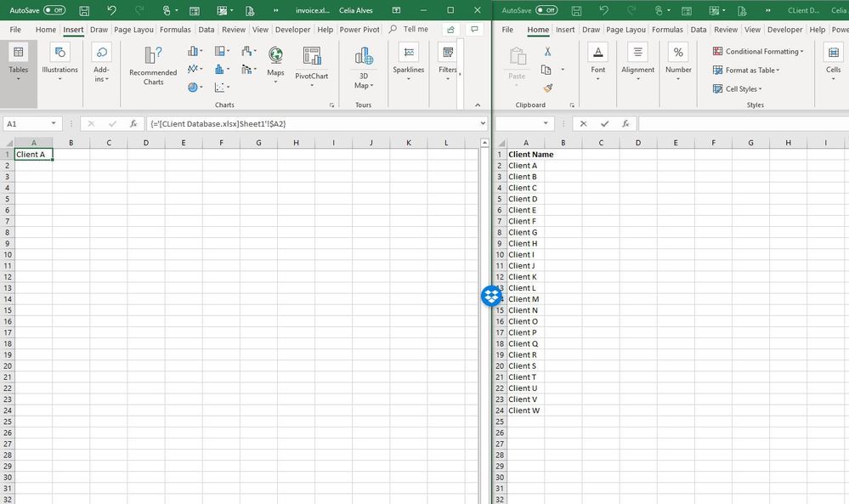The width and height of the screenshot is (849, 504).
Task: Insert a waterfall or stock chart
Action: point(248,52)
